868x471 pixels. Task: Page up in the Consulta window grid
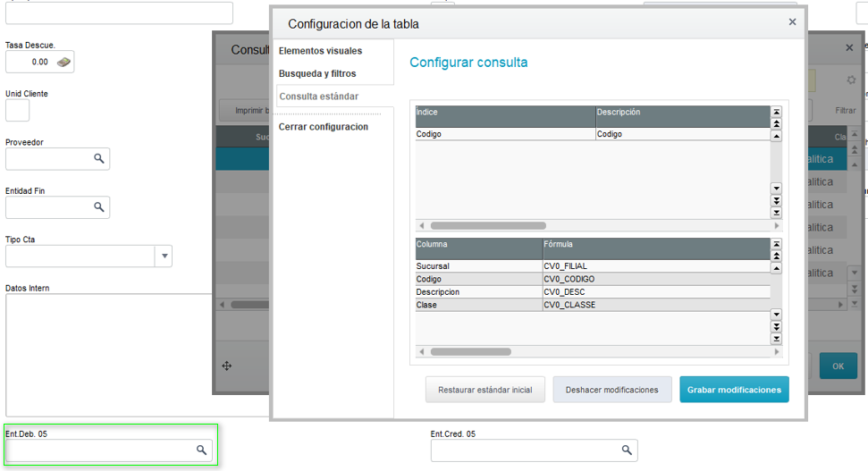coord(855,149)
